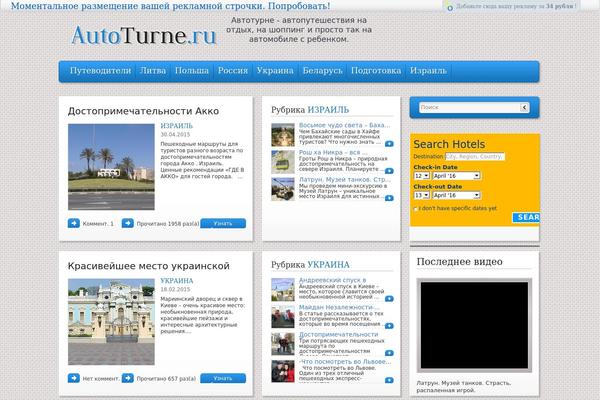Open the check-out month dropdown April '16
The width and height of the screenshot is (600, 400).
pos(456,195)
